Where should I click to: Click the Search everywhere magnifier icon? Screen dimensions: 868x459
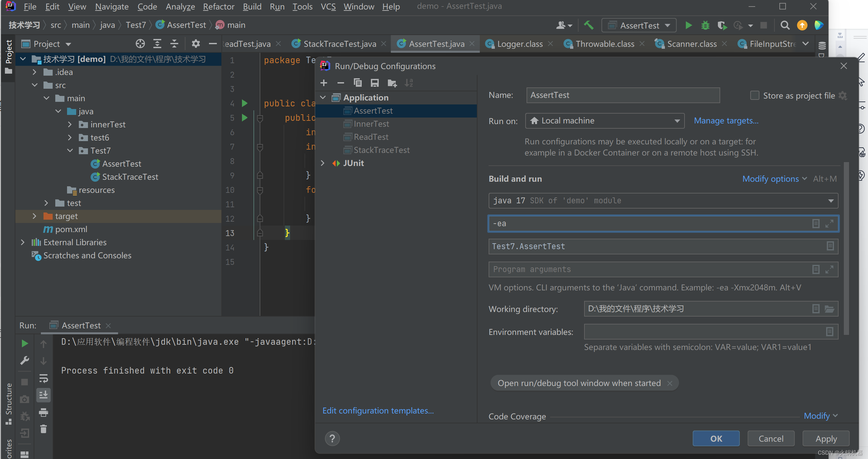[784, 25]
